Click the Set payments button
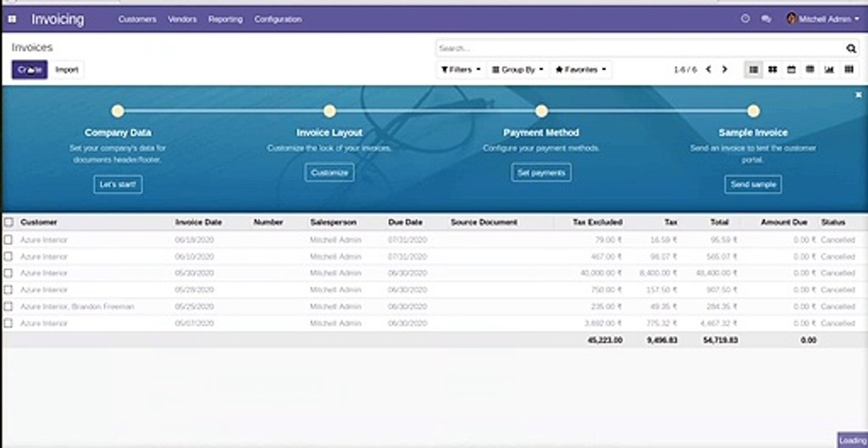Screen dimensions: 868x448 [x=542, y=172]
